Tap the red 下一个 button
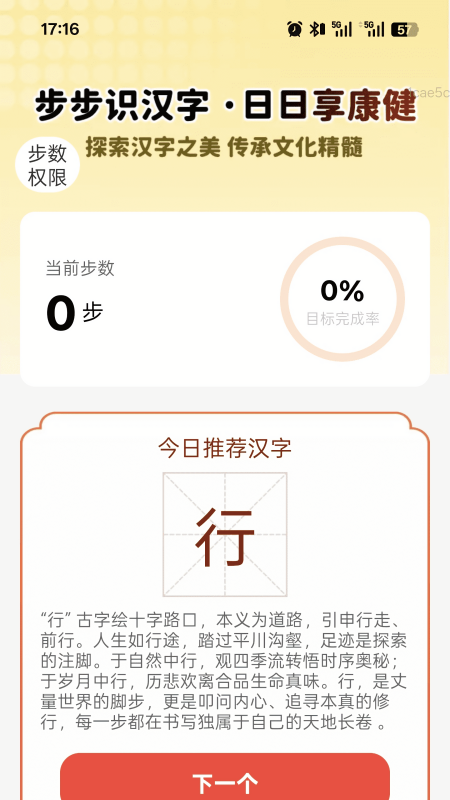 pyautogui.click(x=225, y=777)
